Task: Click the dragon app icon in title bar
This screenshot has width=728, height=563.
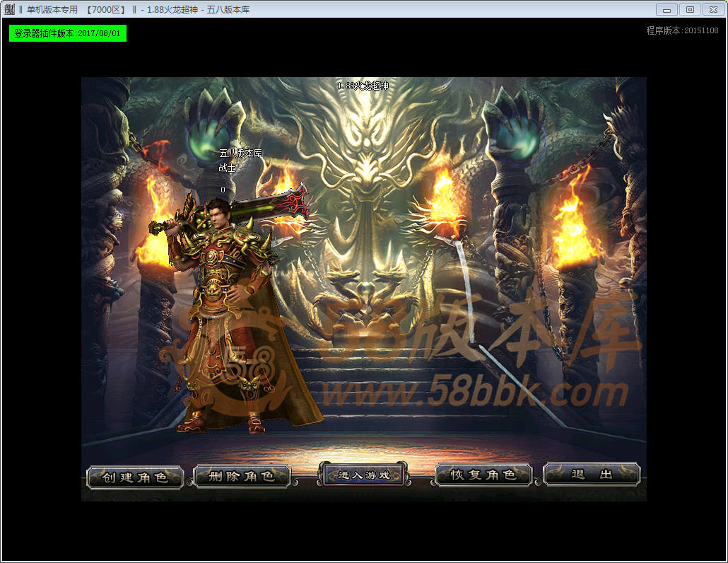Action: click(x=8, y=9)
